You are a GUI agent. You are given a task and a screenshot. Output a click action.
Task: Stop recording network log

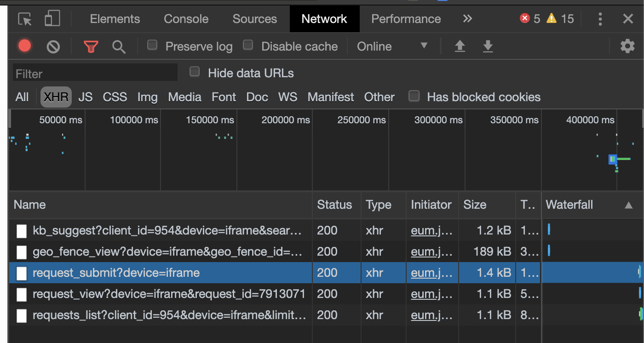click(x=25, y=46)
